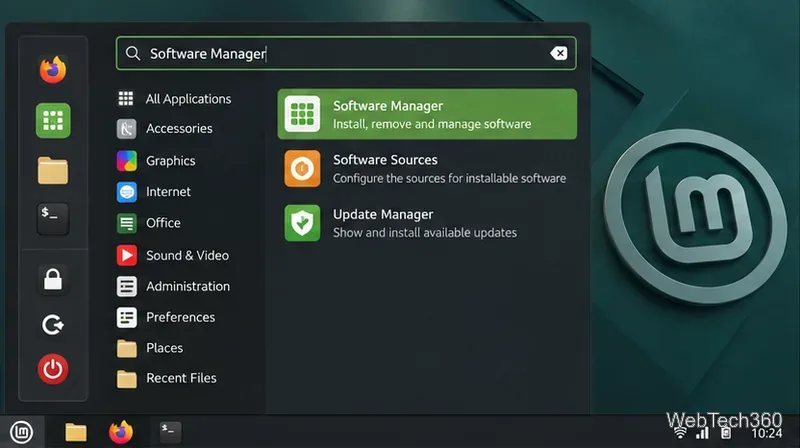Click the Software Manager result grid icon
This screenshot has width=800, height=448.
(302, 114)
